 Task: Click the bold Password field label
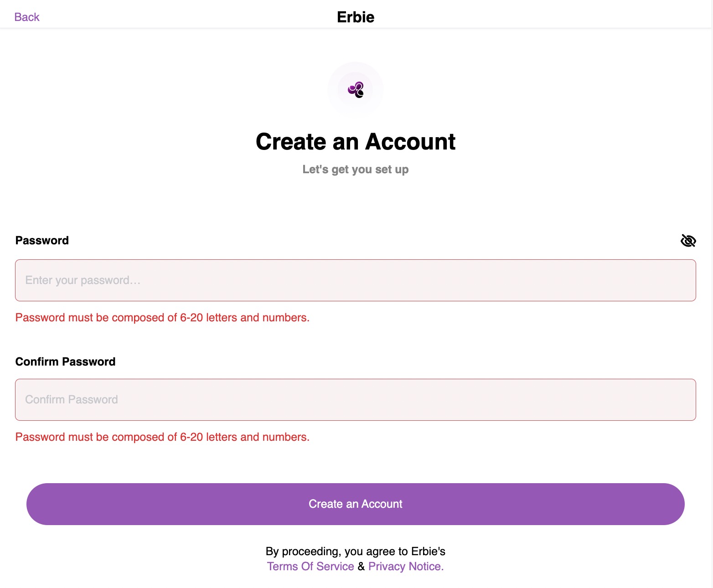coord(42,241)
